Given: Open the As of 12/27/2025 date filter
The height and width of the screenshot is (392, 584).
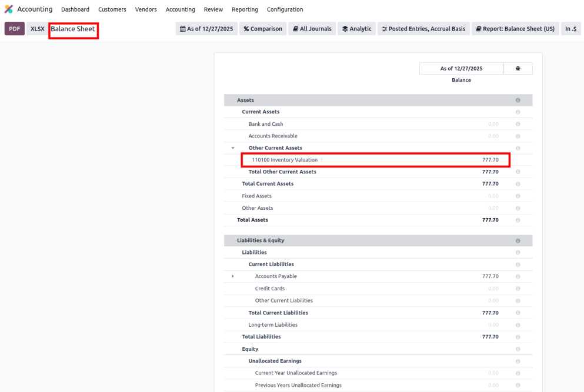Looking at the screenshot, I should (x=206, y=29).
